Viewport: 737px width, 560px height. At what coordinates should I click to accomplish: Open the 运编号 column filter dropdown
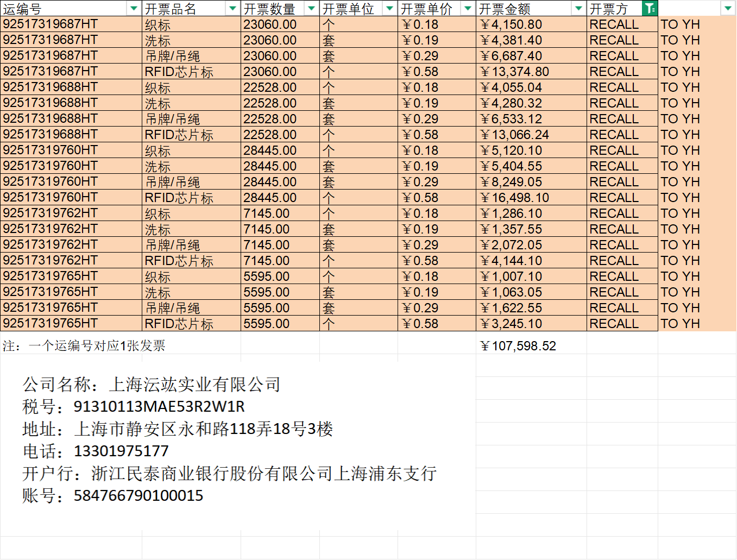point(134,8)
